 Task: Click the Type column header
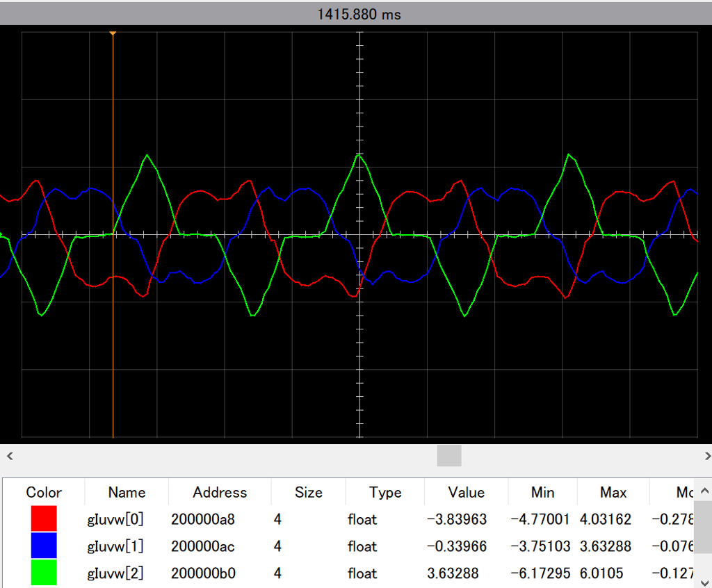pyautogui.click(x=385, y=492)
